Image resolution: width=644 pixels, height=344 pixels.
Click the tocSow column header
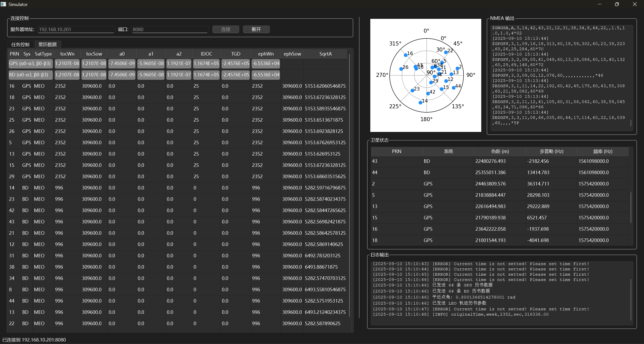click(x=94, y=54)
